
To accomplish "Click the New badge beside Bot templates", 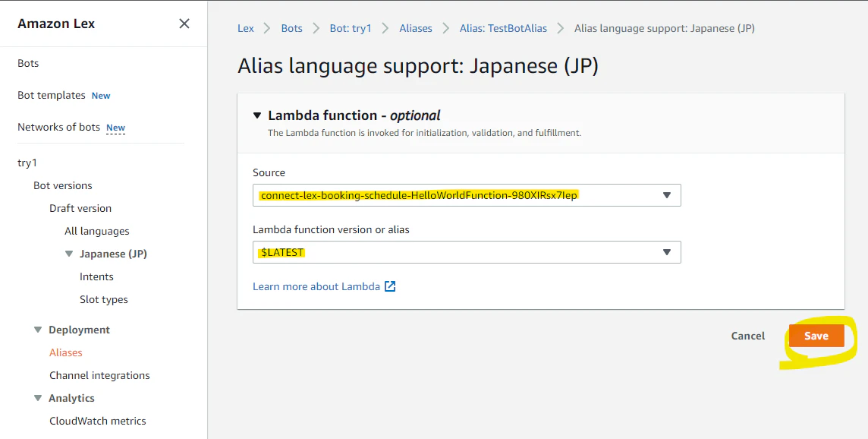I will pyautogui.click(x=101, y=96).
